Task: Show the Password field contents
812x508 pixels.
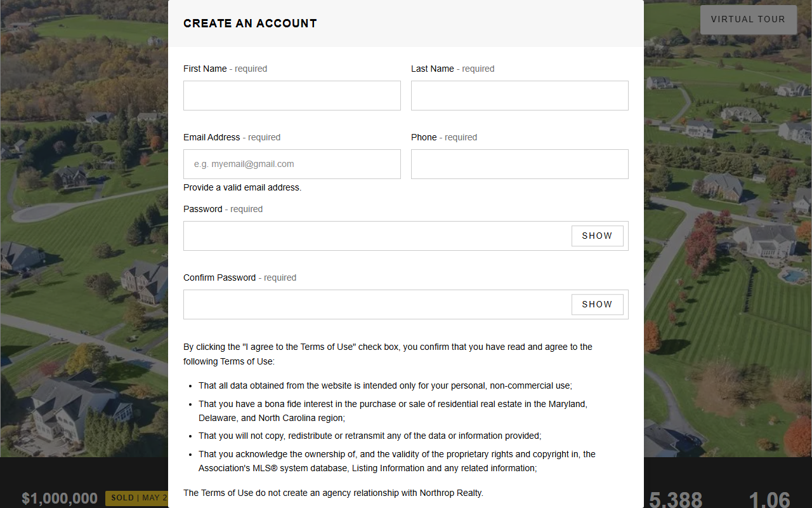Action: click(x=597, y=236)
